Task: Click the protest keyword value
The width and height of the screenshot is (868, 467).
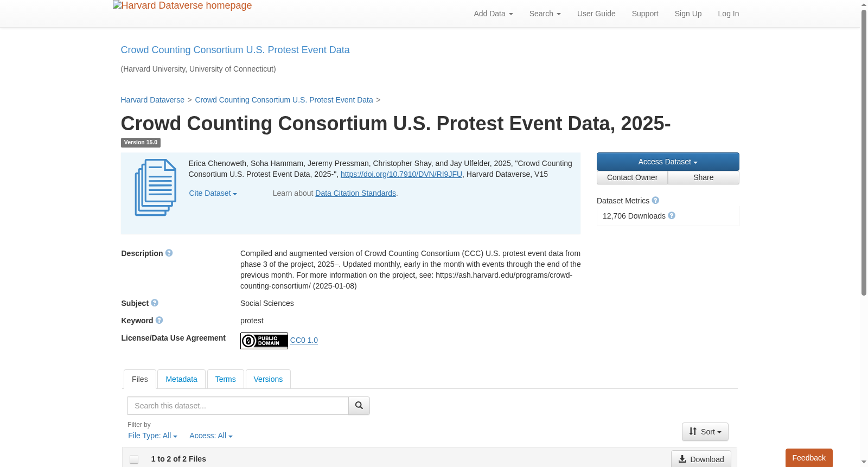Action: pyautogui.click(x=252, y=321)
